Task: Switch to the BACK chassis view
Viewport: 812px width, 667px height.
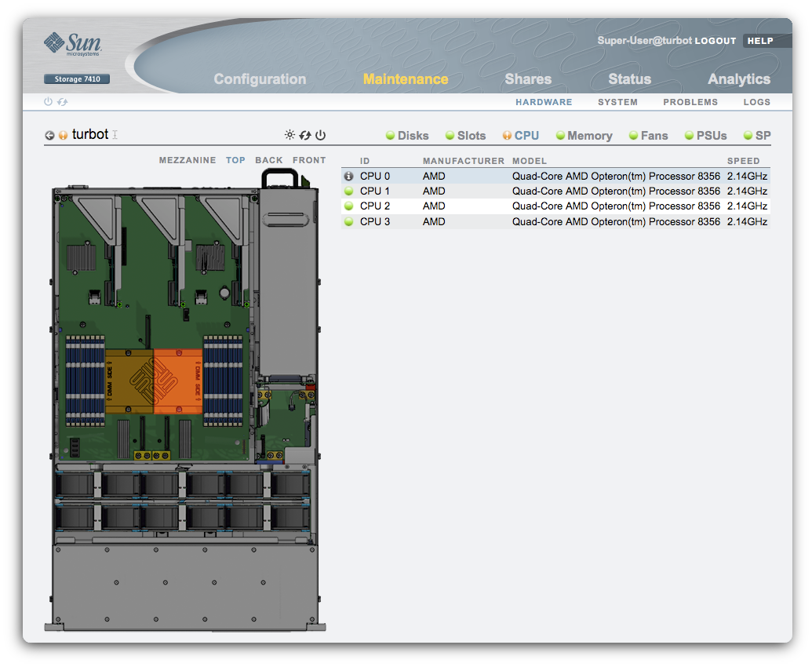Action: pos(269,161)
